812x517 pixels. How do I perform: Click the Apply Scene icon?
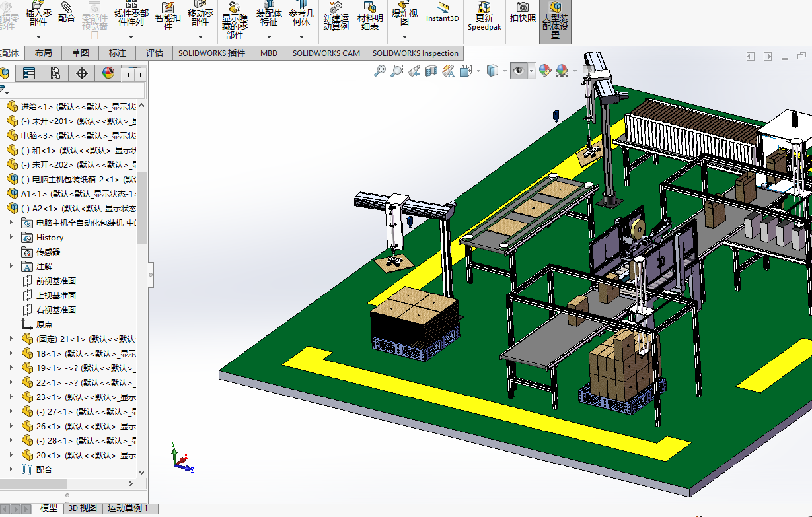[x=562, y=71]
